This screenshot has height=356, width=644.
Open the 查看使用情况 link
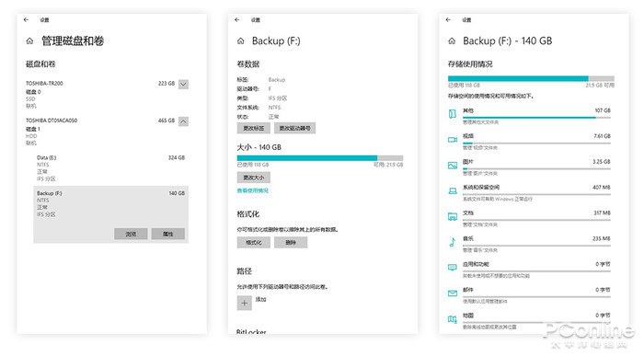coord(253,190)
